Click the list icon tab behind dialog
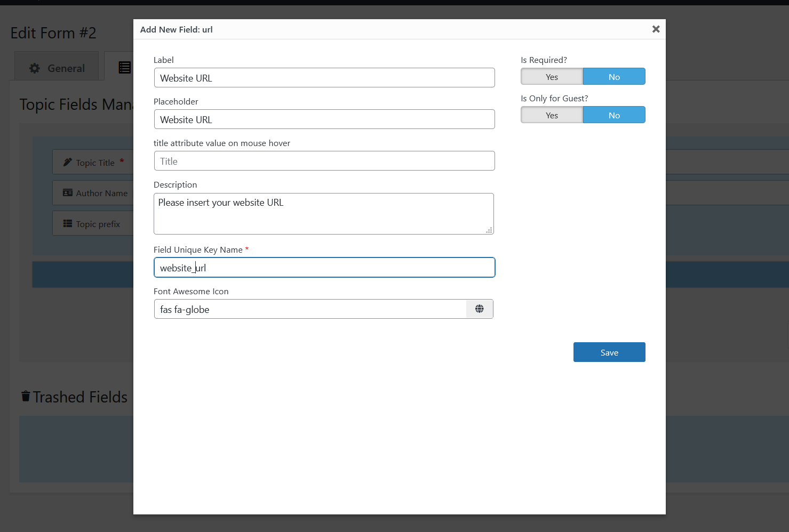 click(125, 68)
